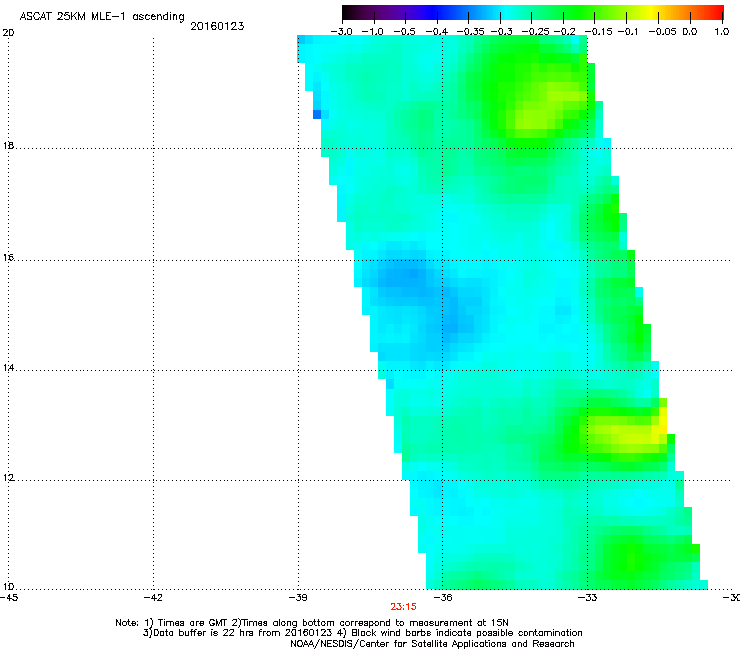Viewport: 740px width, 650px height.
Task: Click the latitude label 20
Action: (8, 33)
